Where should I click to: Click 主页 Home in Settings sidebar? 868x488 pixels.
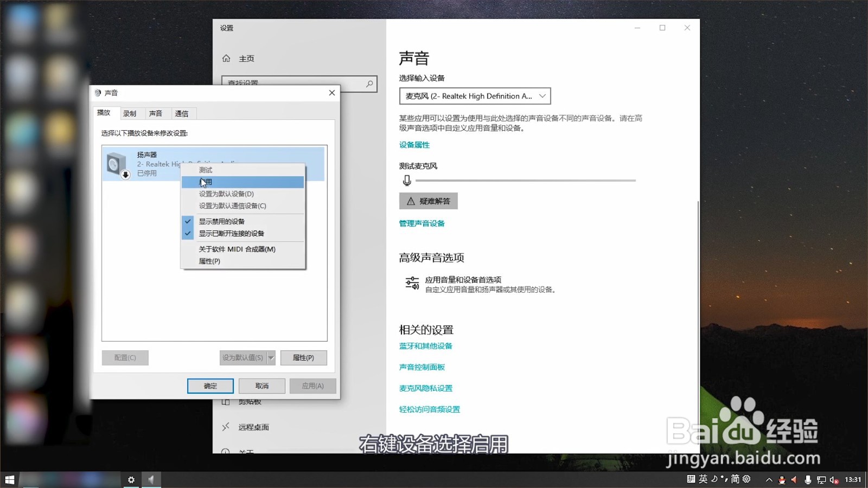tap(246, 59)
